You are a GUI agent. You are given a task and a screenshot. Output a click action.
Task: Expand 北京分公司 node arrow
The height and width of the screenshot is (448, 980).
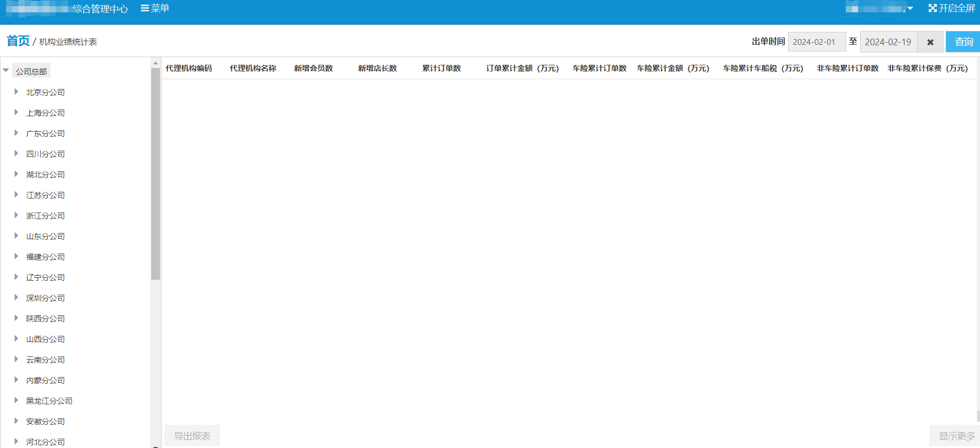pos(16,92)
